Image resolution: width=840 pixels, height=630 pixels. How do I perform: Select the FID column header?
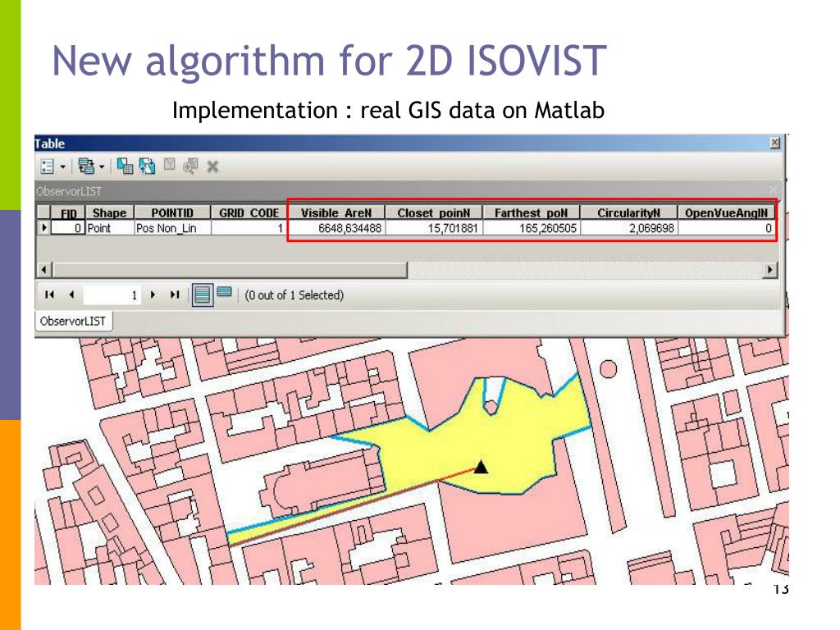68,213
